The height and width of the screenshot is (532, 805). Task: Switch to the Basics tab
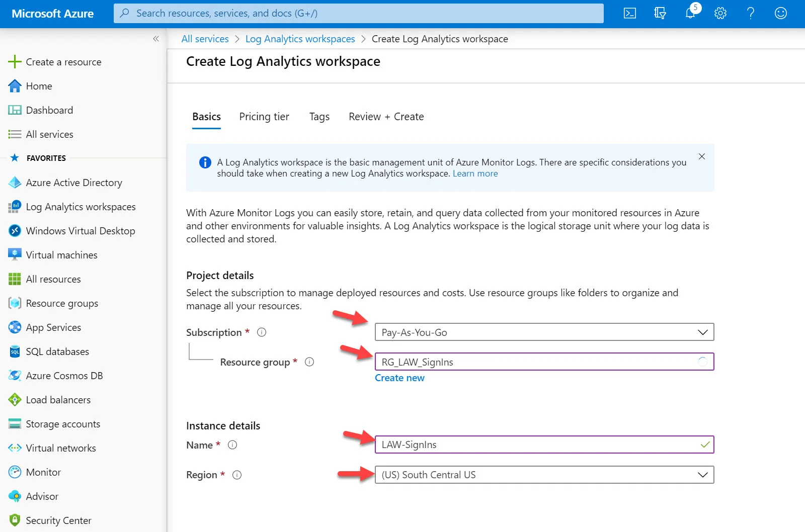click(x=206, y=117)
